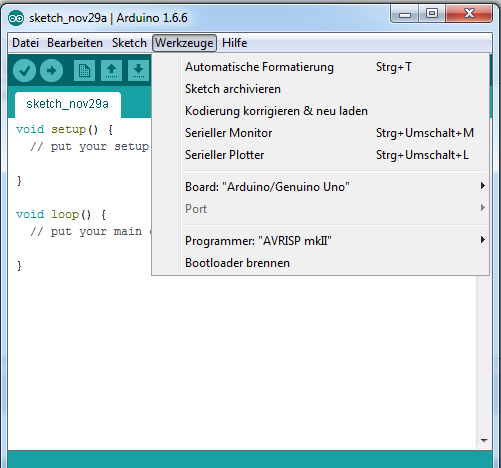Click the '// put your setup' comment line
The height and width of the screenshot is (468, 501).
tap(89, 147)
